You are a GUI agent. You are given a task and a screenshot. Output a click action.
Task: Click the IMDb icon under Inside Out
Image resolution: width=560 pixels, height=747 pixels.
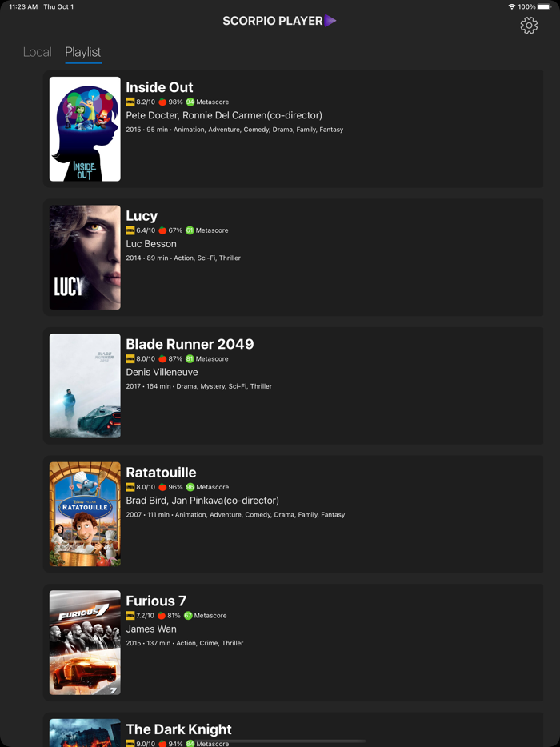[130, 102]
